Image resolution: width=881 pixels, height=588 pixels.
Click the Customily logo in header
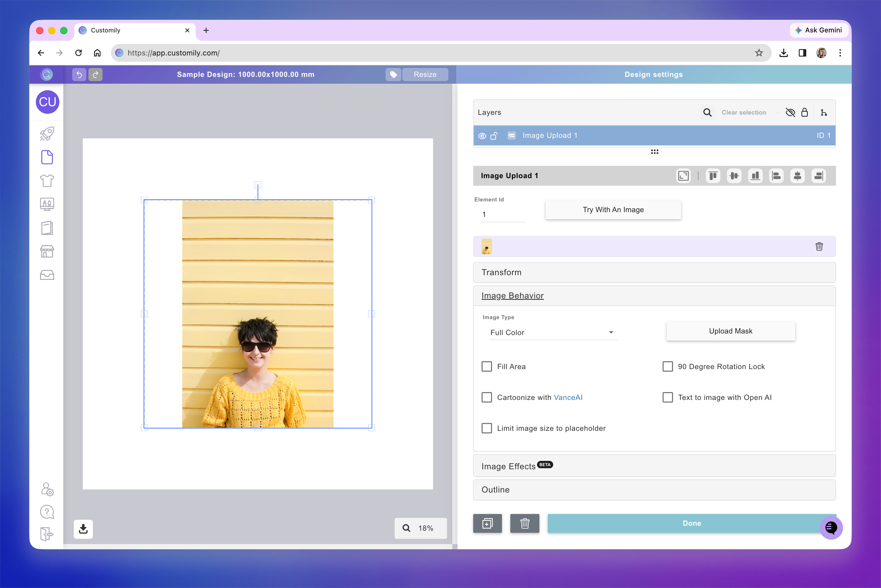(x=47, y=74)
